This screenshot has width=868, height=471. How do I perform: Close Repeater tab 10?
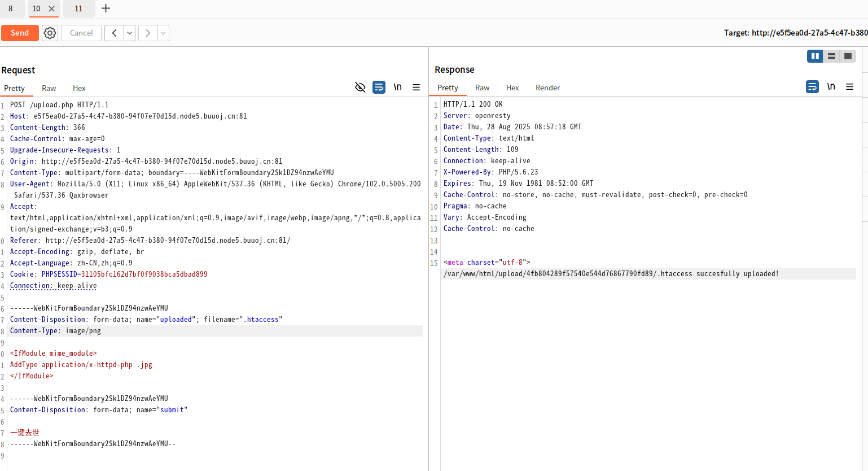pos(51,8)
